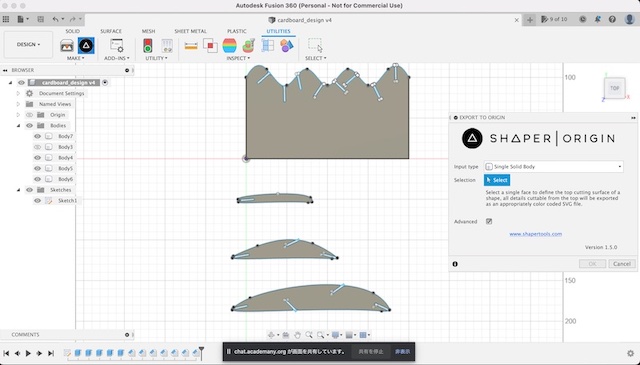Click the traffic light Utility icon
Viewport: 640px width, 365px height.
click(148, 46)
